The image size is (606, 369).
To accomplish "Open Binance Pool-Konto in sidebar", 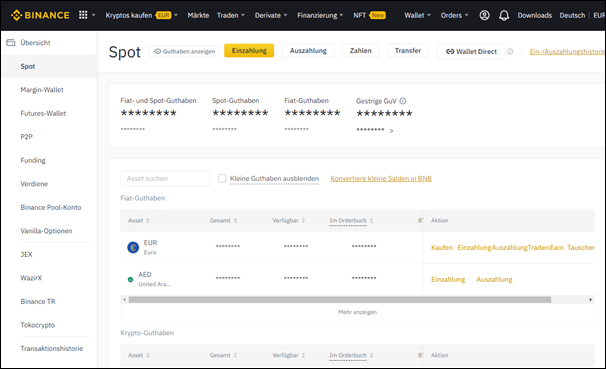I will (51, 207).
